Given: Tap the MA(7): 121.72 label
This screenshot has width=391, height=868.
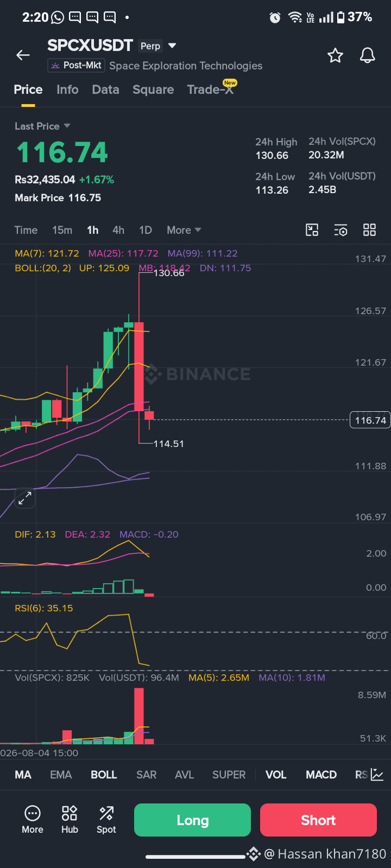Looking at the screenshot, I should tap(47, 253).
